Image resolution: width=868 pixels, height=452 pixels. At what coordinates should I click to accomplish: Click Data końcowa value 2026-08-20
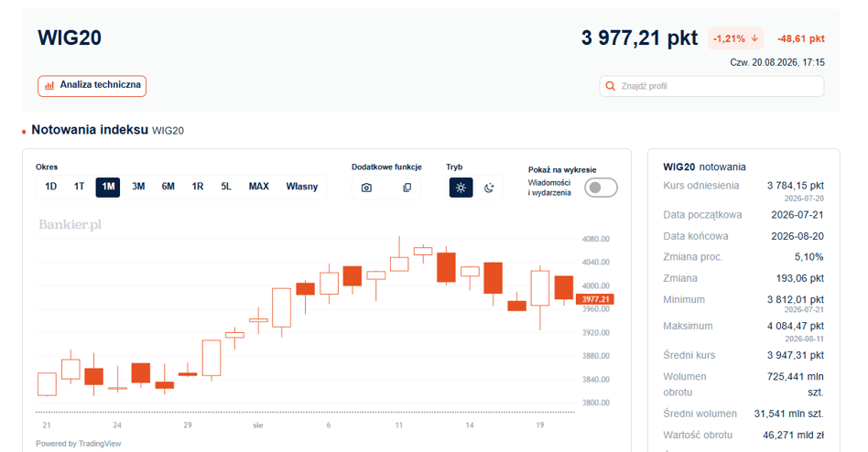click(x=797, y=236)
